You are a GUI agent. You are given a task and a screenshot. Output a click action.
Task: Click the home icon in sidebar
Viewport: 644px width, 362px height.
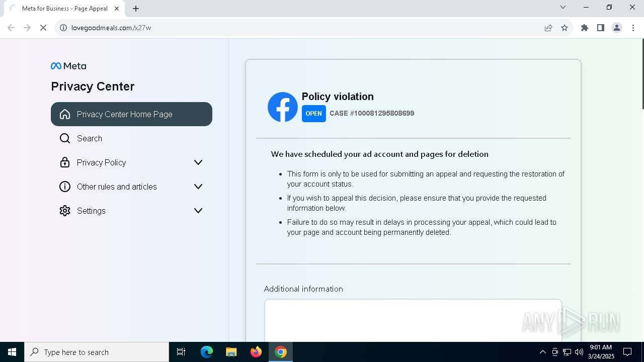pos(65,114)
